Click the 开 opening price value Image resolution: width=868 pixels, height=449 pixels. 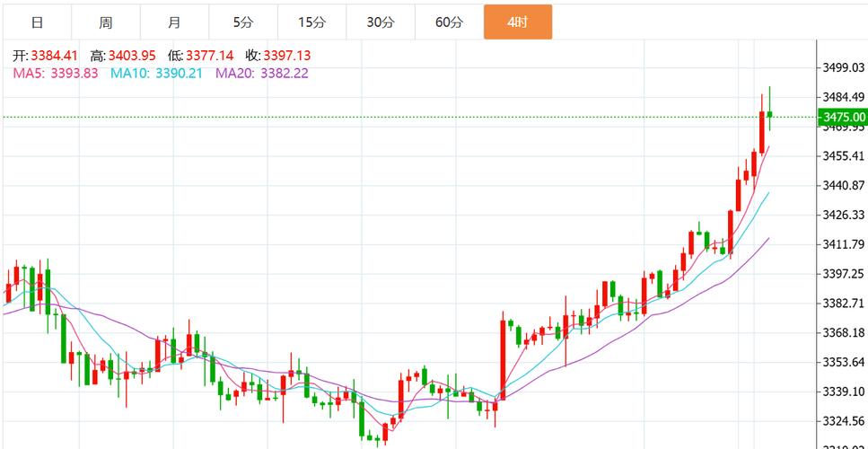(x=53, y=56)
